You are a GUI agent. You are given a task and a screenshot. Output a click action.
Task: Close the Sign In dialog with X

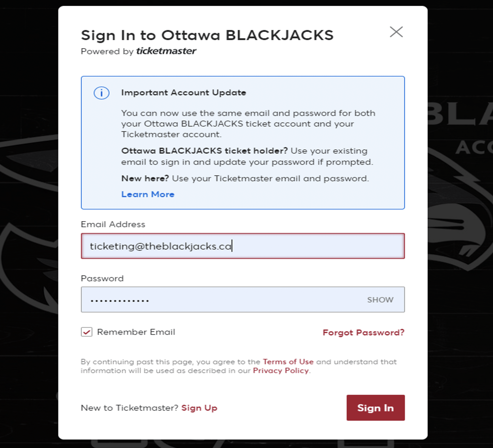[396, 32]
